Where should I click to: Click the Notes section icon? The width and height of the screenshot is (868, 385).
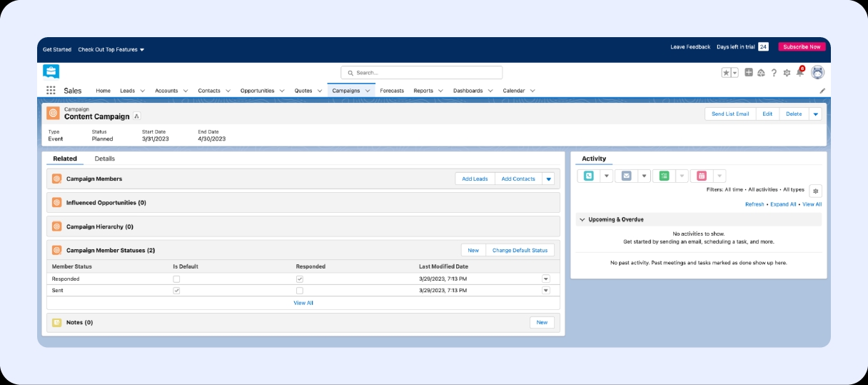coord(56,322)
